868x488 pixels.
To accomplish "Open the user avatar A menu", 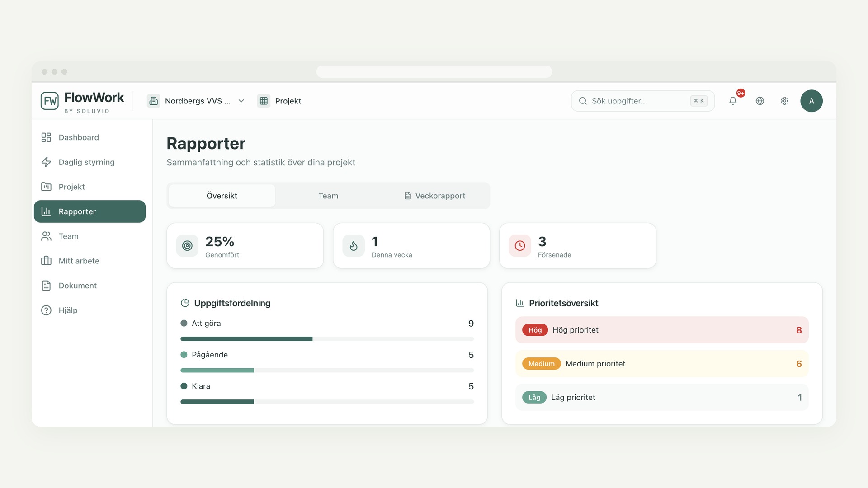I will click(811, 101).
